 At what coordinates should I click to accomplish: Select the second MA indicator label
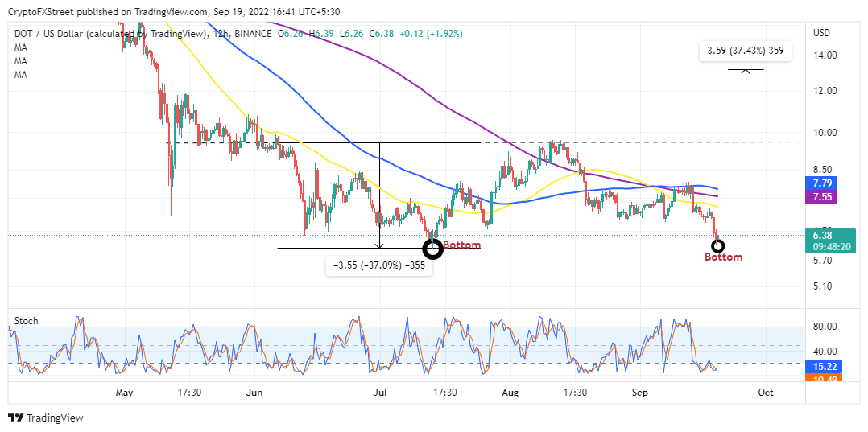click(20, 61)
